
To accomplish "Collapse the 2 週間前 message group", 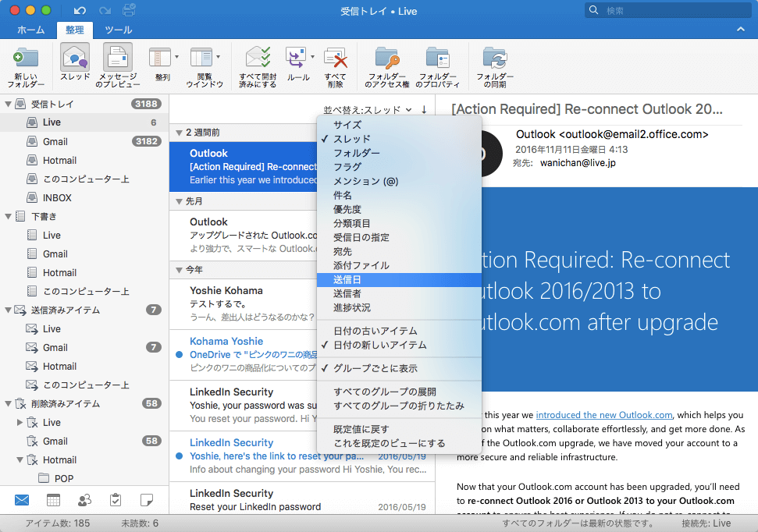I will tap(179, 133).
